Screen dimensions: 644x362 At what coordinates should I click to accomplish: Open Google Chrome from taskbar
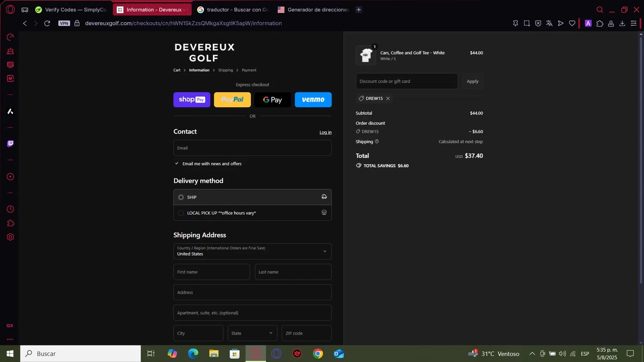318,353
